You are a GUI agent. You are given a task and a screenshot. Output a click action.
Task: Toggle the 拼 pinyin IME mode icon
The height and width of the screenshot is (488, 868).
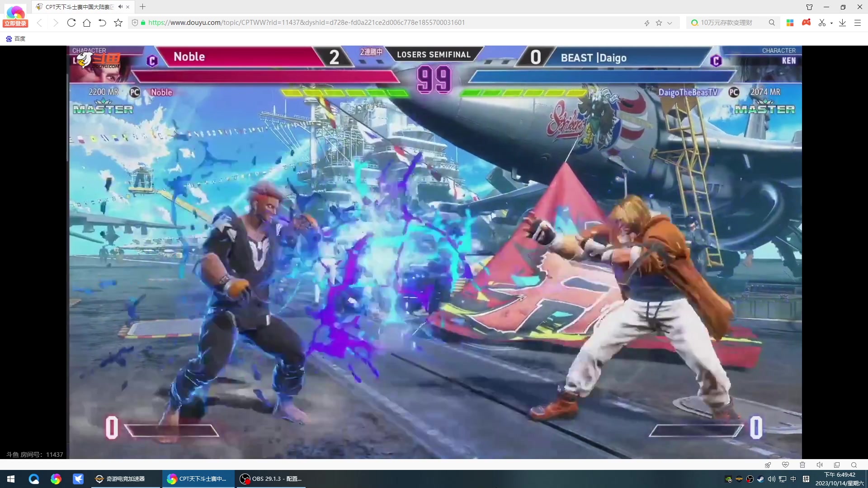[806, 479]
